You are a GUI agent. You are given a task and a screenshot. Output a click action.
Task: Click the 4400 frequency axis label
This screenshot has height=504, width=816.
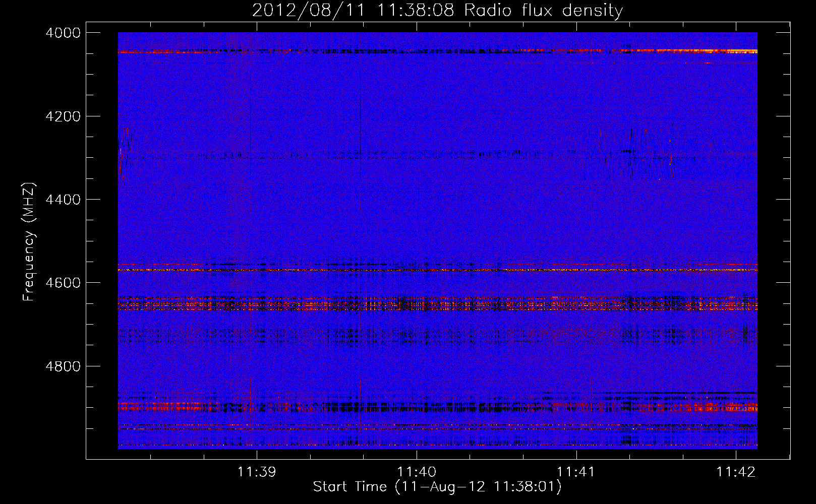tap(63, 200)
